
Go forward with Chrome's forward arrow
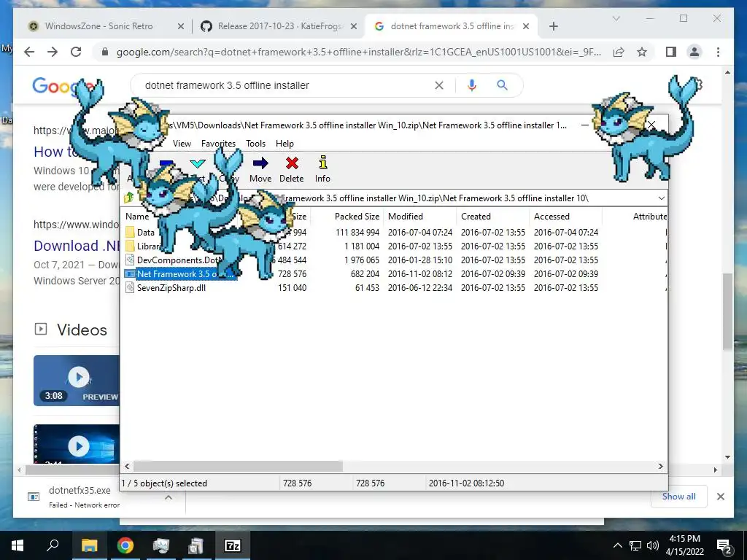point(53,52)
